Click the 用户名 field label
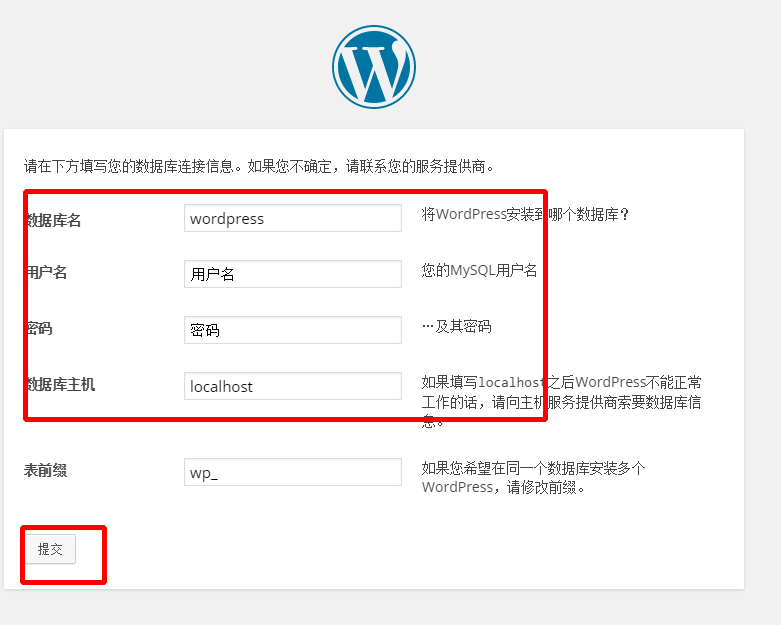The image size is (781, 625). [x=46, y=272]
